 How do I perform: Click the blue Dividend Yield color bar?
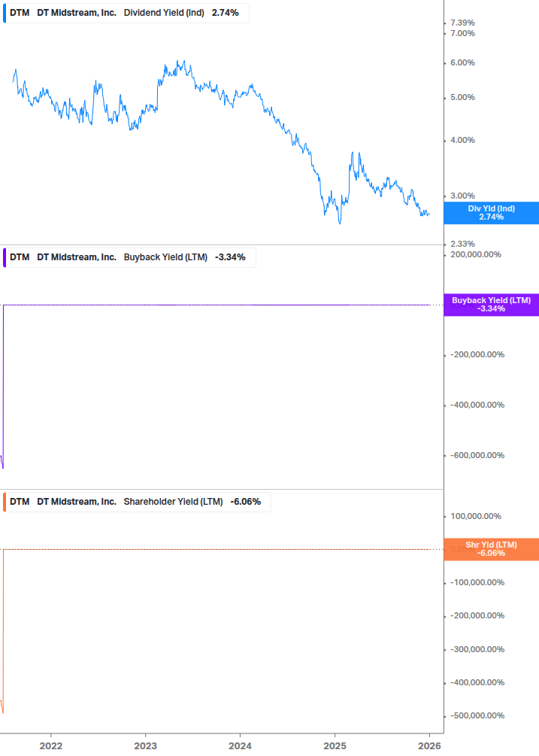[x=5, y=13]
